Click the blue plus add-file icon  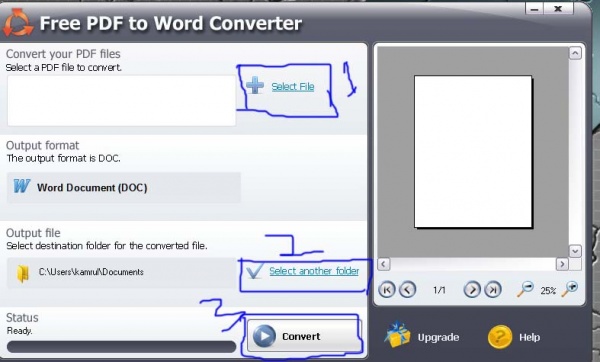pyautogui.click(x=255, y=85)
